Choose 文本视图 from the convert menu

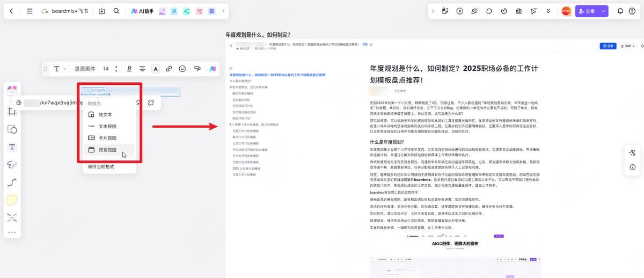[108, 127]
